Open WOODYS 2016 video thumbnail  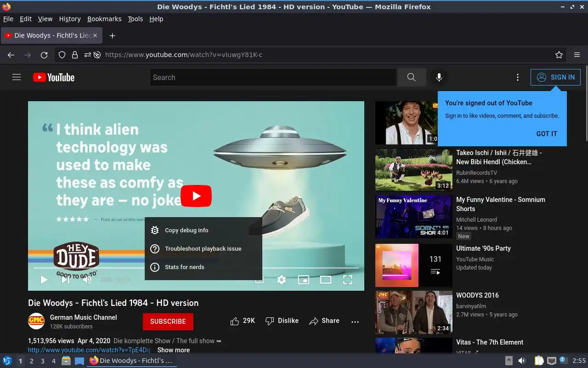pos(414,312)
